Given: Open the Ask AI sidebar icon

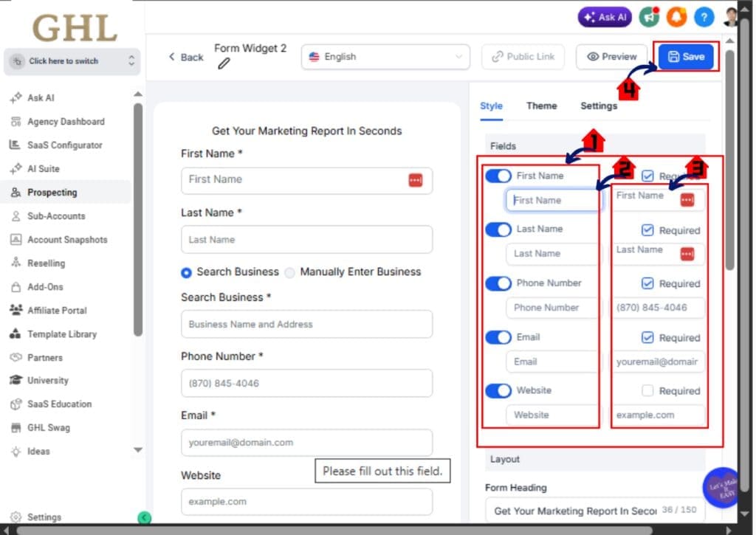Looking at the screenshot, I should (16, 98).
